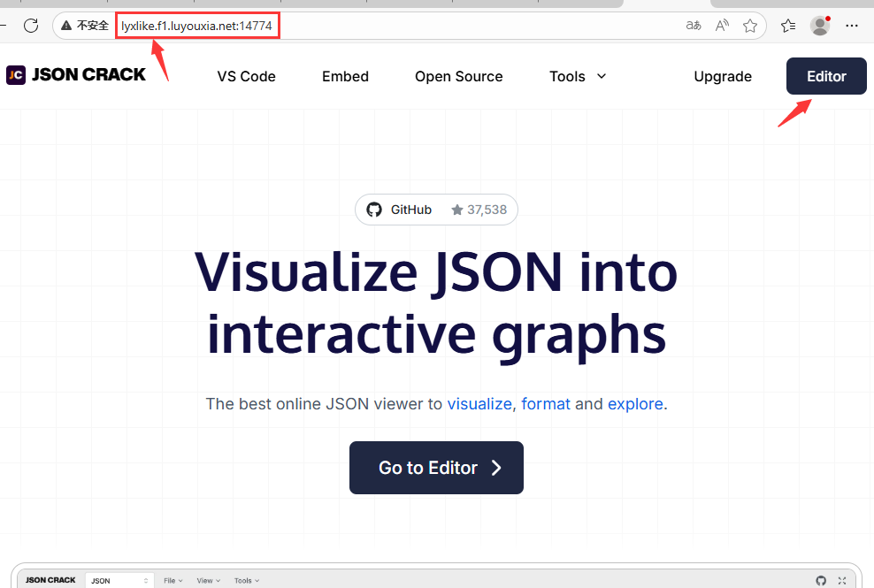Screen dimensions: 874x588
Task: Open the Embed nav item
Action: coord(346,76)
